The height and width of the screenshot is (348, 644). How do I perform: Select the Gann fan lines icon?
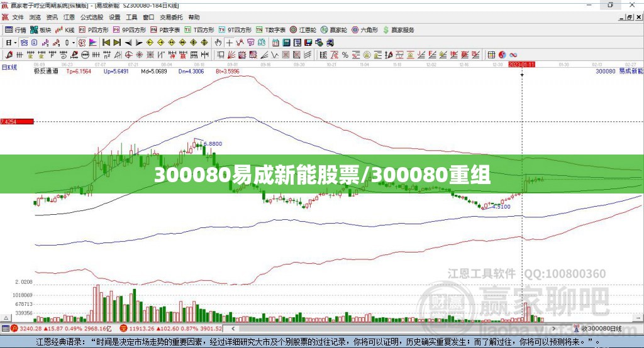pos(231,55)
